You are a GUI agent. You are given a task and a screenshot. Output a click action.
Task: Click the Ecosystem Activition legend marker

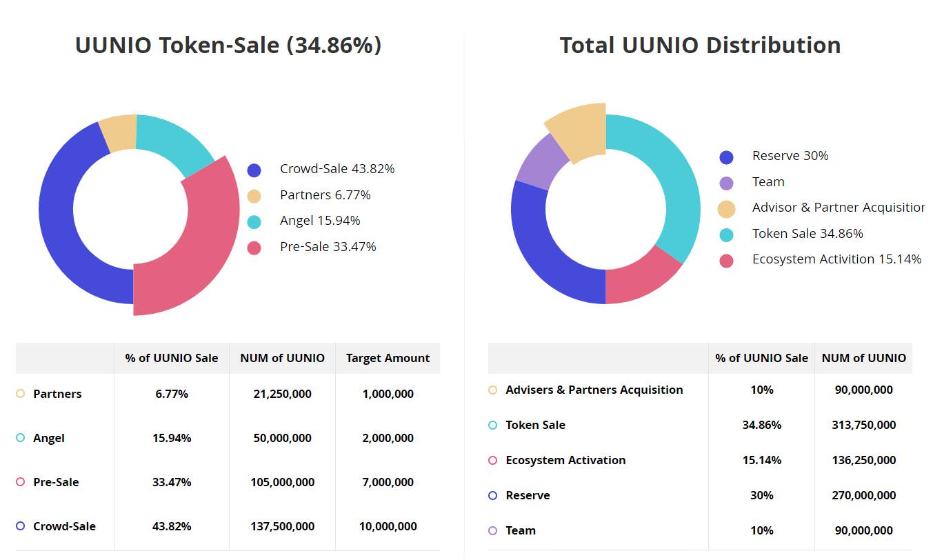coord(726,261)
